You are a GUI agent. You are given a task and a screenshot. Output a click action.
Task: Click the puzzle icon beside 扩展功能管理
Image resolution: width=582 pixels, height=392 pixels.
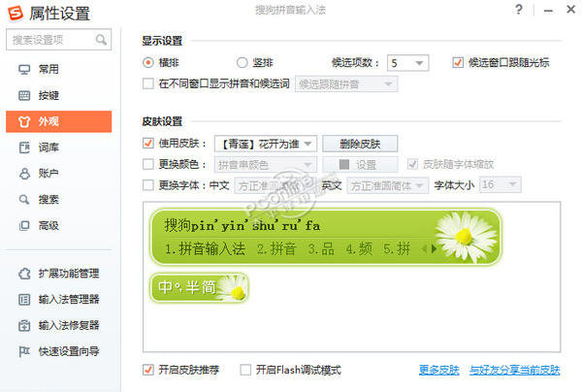[x=24, y=274]
